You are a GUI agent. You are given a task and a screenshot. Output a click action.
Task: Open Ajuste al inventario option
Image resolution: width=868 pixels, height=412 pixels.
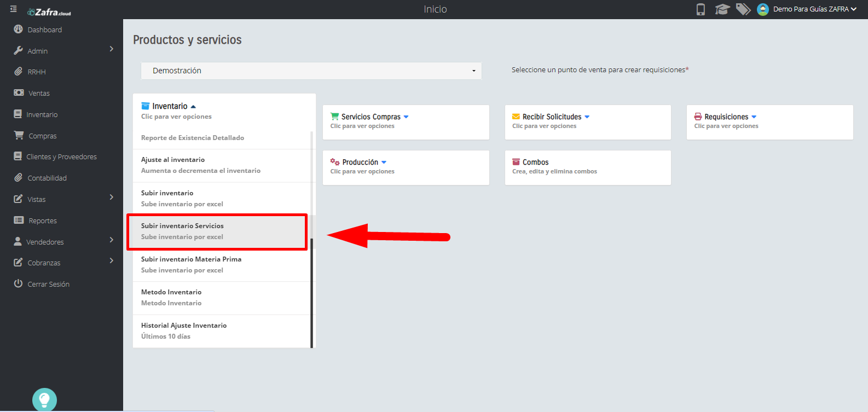222,165
